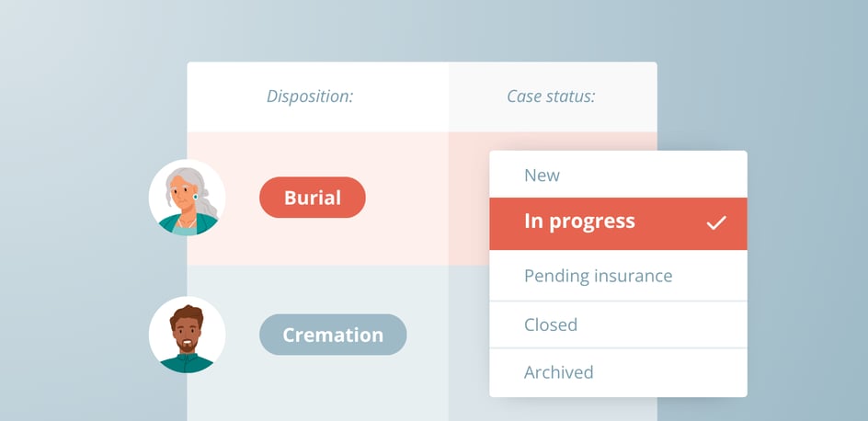The image size is (868, 421).
Task: Choose the New case status option
Action: [x=542, y=175]
